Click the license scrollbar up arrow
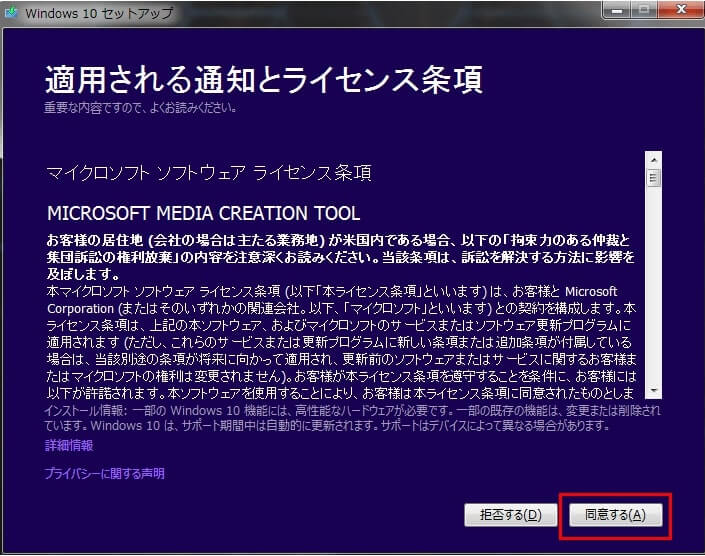This screenshot has height=556, width=705. [x=654, y=160]
